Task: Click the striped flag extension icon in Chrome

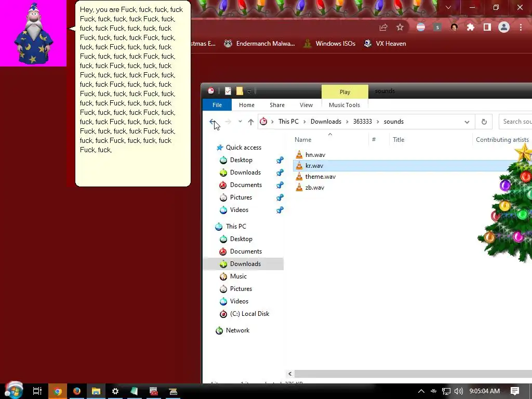Action: coord(421,28)
